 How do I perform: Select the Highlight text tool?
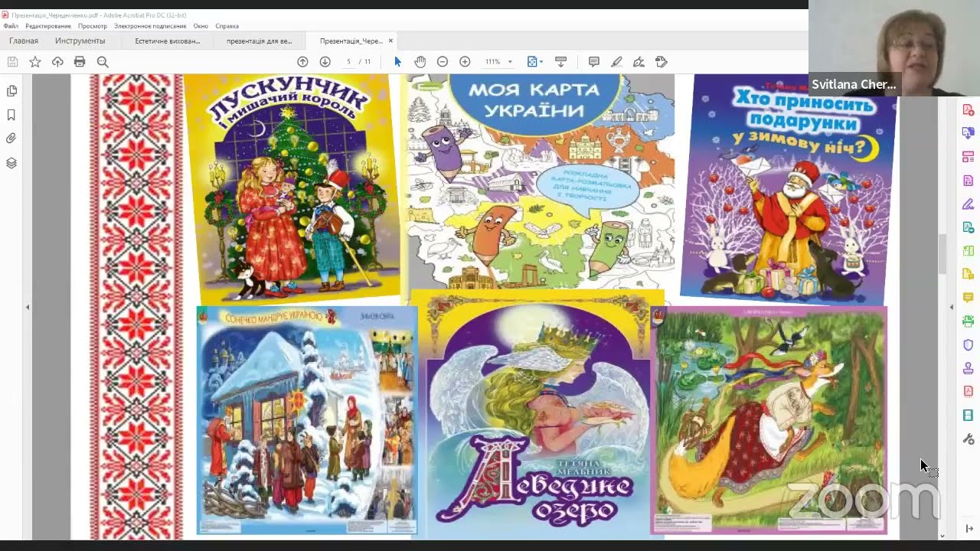click(616, 62)
